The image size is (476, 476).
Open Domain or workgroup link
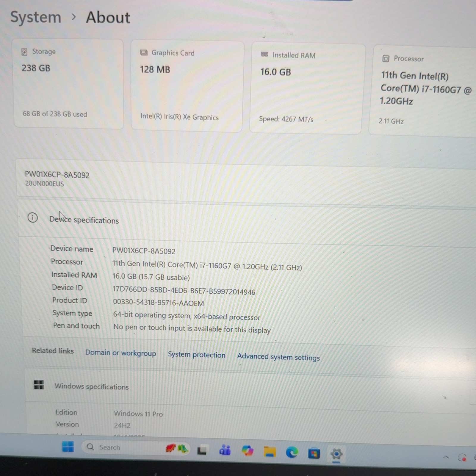click(120, 353)
